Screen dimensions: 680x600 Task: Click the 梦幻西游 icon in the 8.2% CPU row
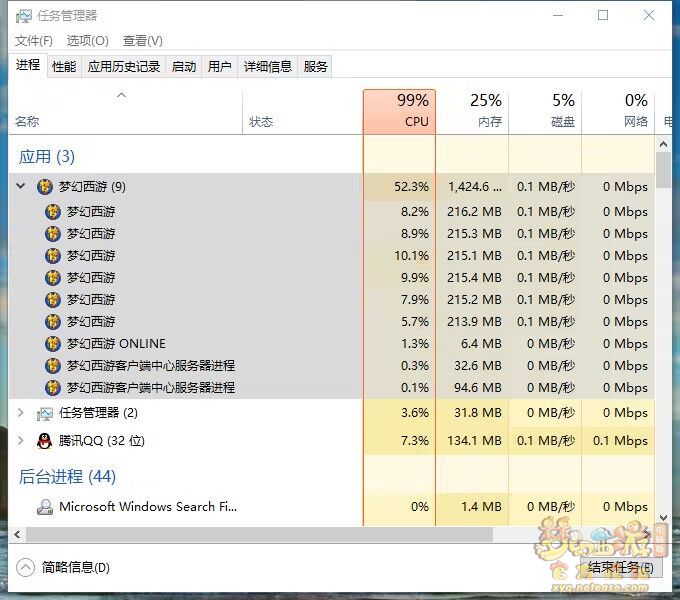click(x=53, y=212)
